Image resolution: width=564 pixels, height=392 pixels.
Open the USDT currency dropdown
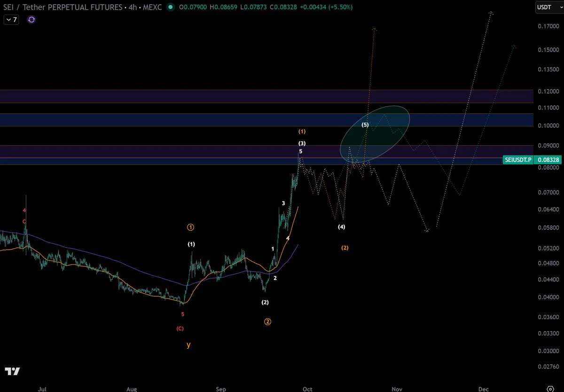[x=548, y=7]
